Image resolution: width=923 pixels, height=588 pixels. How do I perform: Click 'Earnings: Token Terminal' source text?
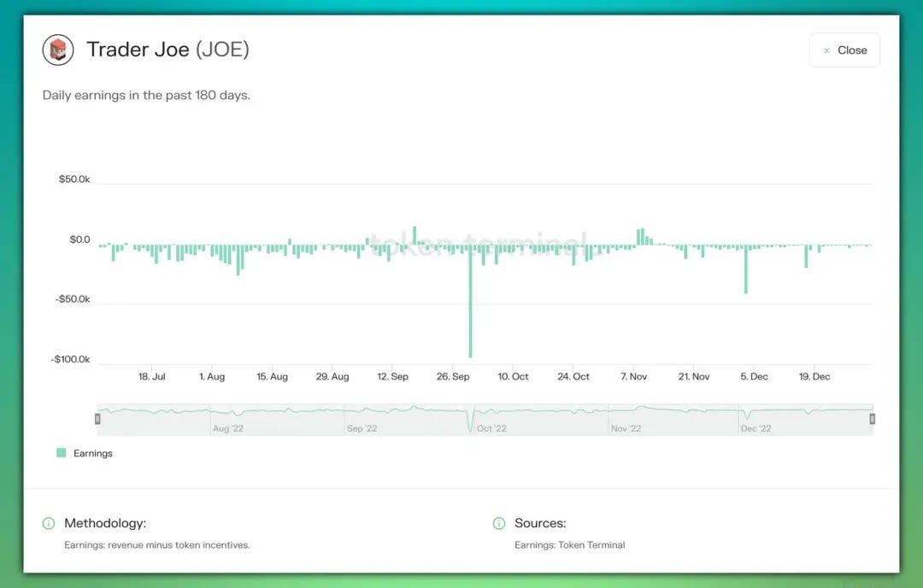(570, 545)
